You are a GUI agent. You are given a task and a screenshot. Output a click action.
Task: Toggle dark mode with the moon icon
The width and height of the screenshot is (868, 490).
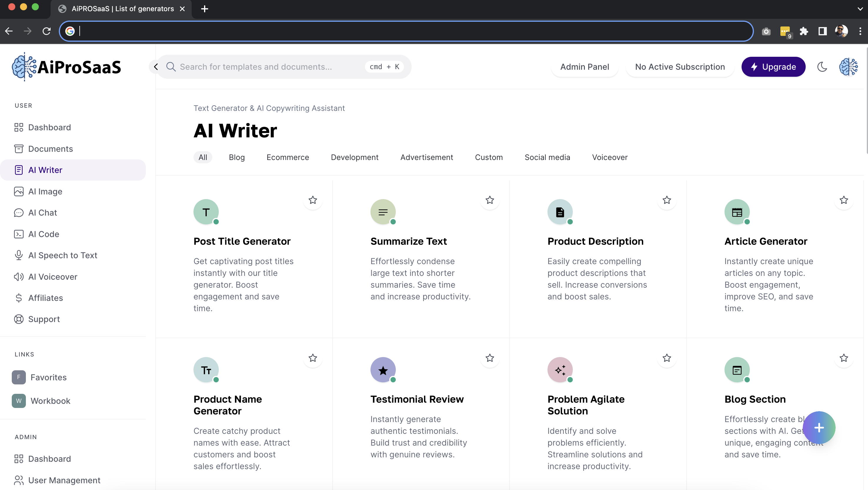(x=822, y=67)
